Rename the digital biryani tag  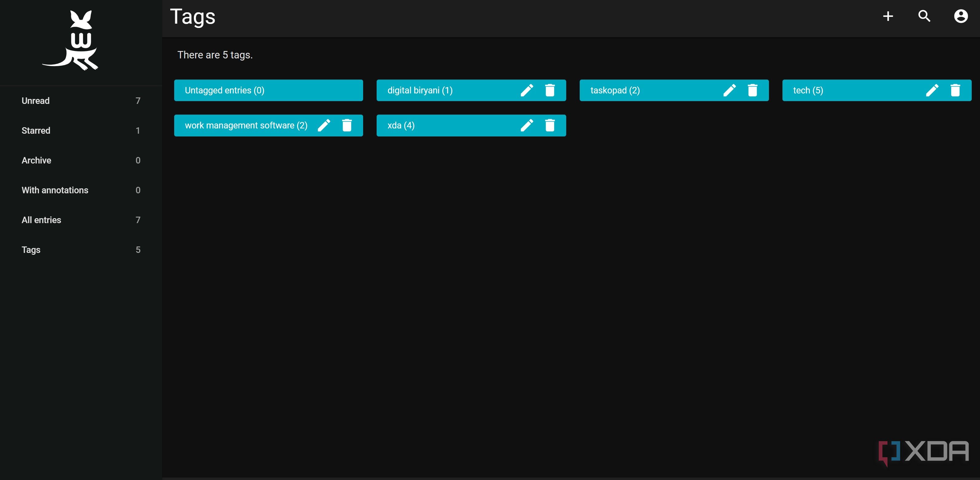tap(527, 91)
